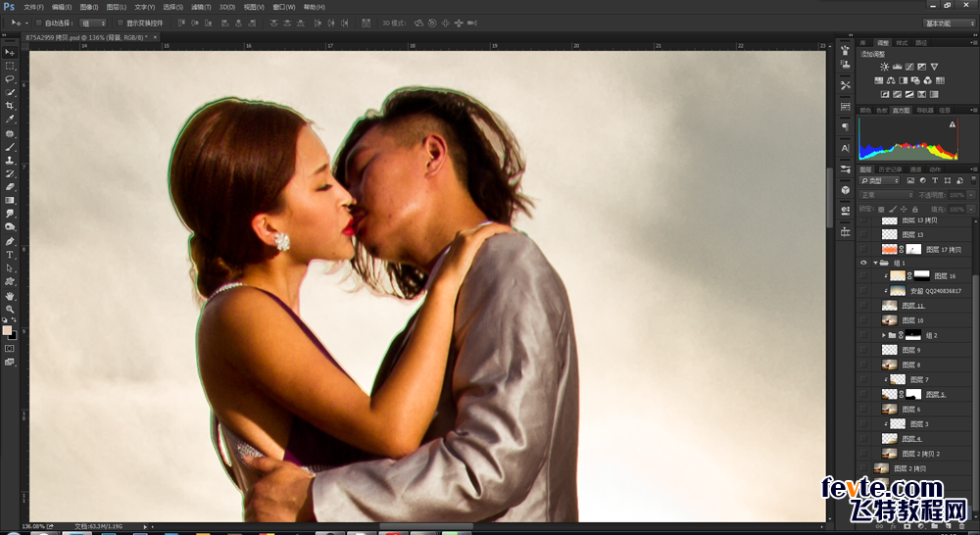This screenshot has height=535, width=980.
Task: Select the Lasso tool
Action: tap(10, 78)
